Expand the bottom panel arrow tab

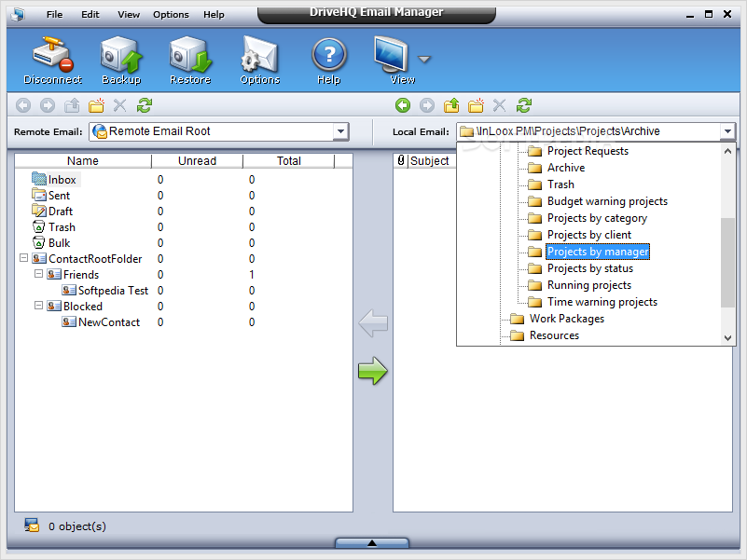[x=372, y=543]
